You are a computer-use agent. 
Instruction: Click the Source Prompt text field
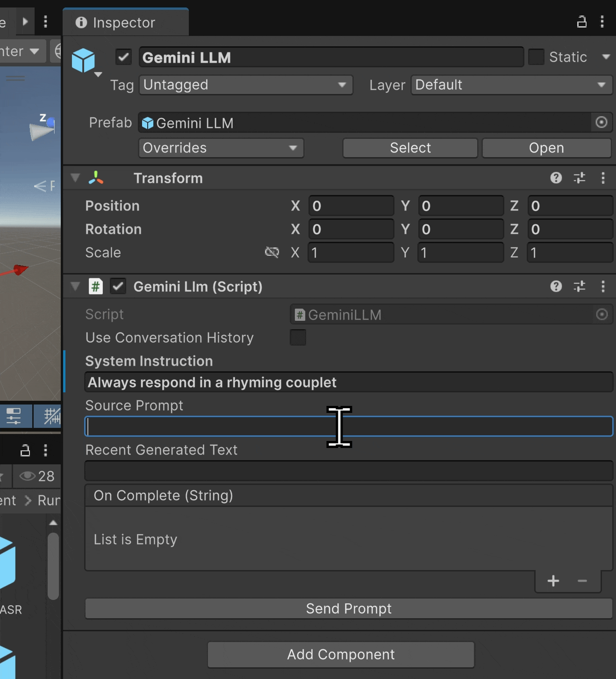pos(349,426)
